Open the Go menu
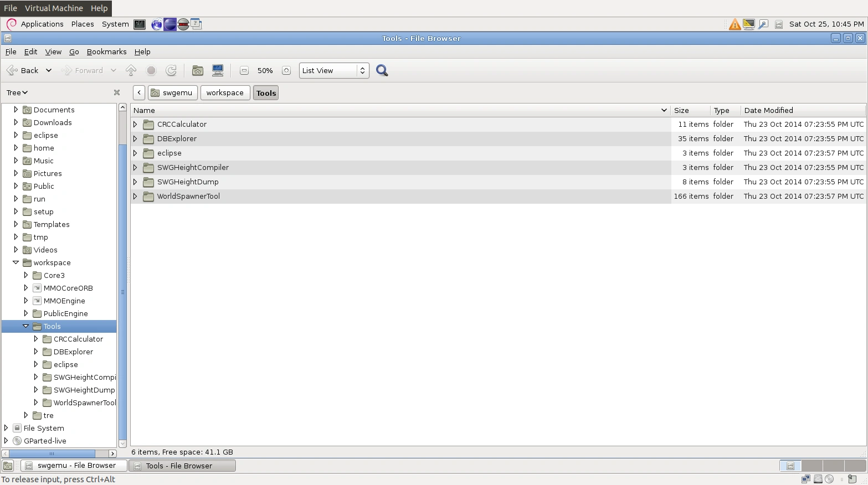Image resolution: width=868 pixels, height=485 pixels. coord(74,51)
